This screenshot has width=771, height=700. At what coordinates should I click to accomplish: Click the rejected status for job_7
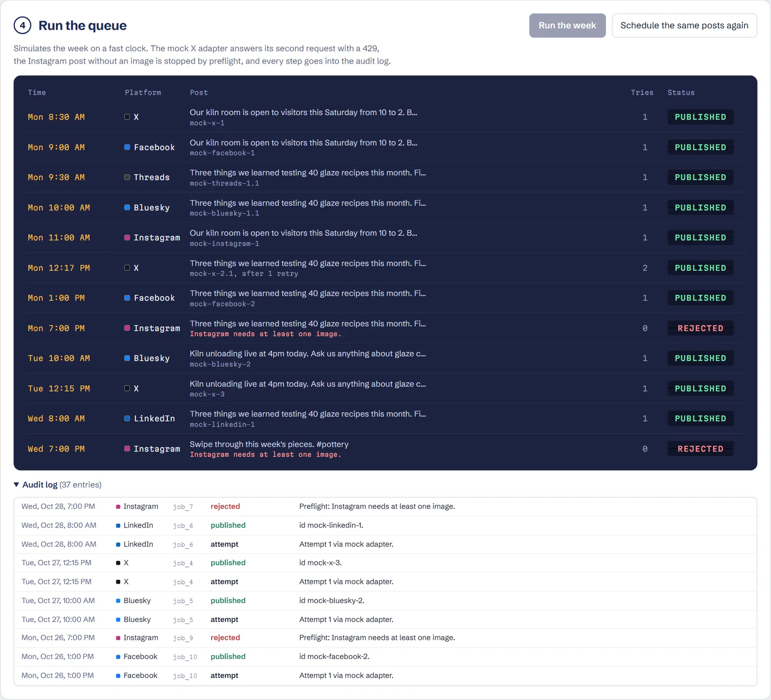coord(225,507)
